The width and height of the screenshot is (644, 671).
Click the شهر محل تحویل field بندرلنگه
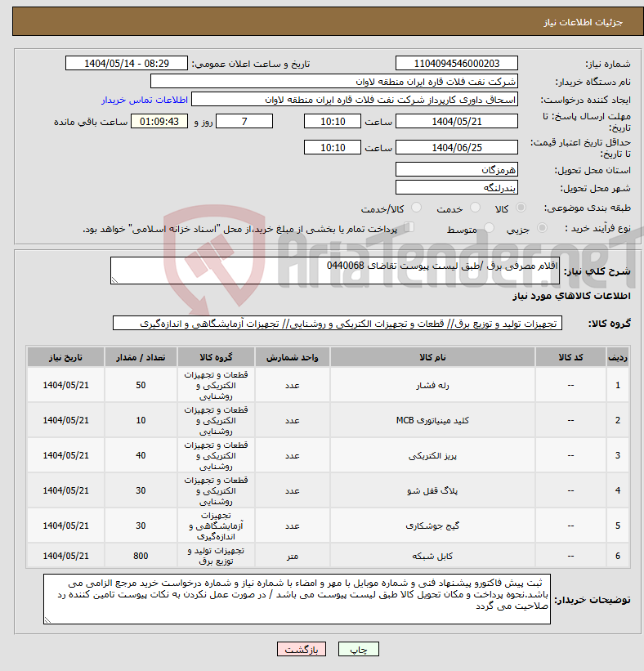[x=457, y=187]
